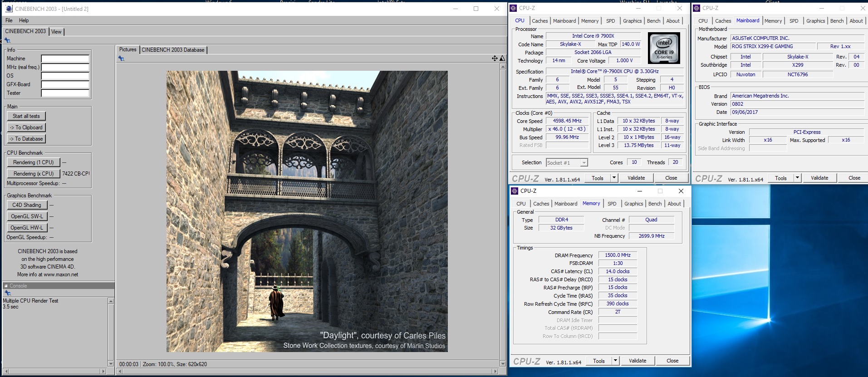Click Start all tests button
The height and width of the screenshot is (377, 868).
coord(26,116)
